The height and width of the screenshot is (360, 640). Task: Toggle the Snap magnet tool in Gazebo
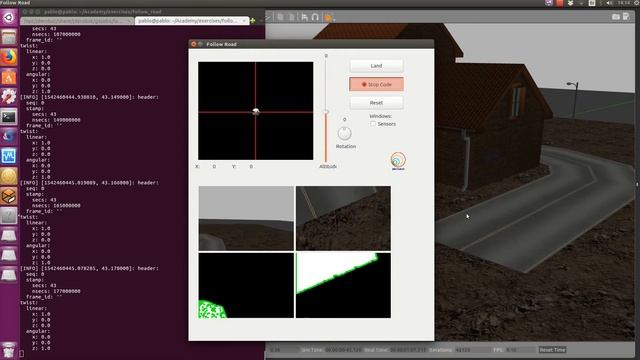(315, 17)
